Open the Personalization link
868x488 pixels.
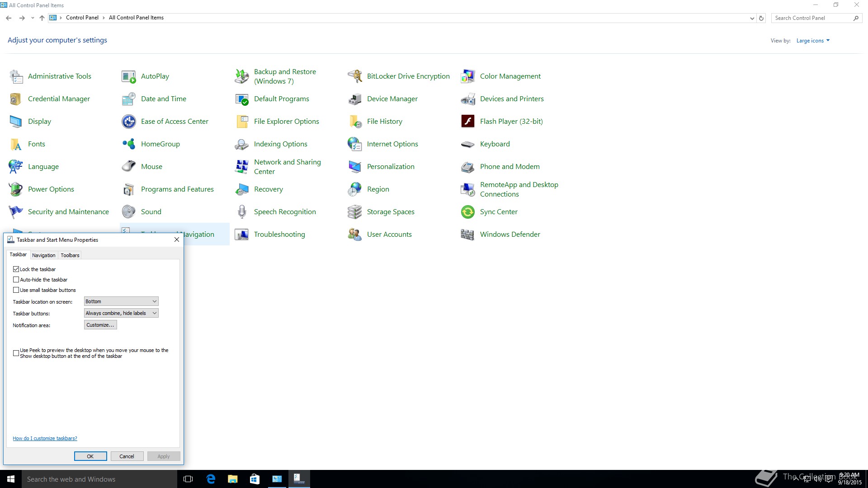click(x=391, y=167)
